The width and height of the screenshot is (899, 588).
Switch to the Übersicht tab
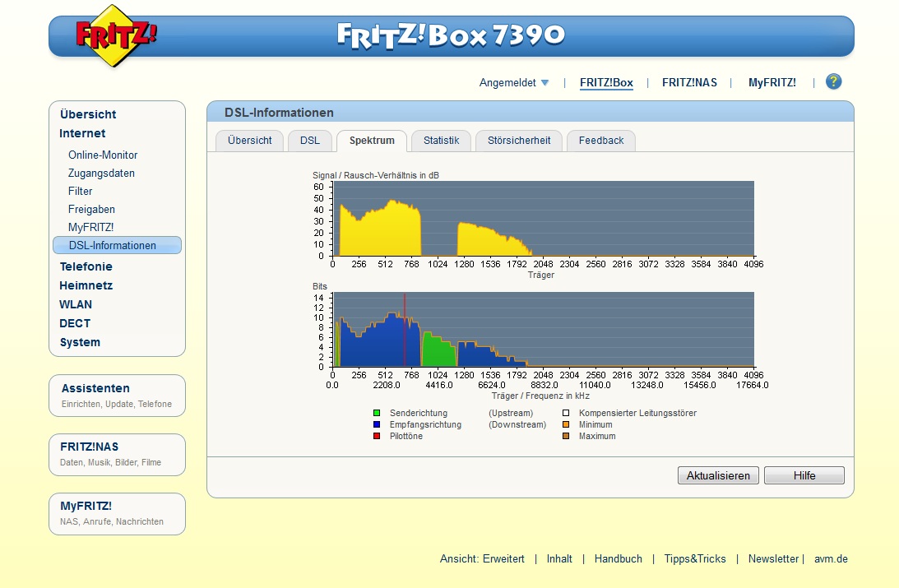[x=249, y=141]
